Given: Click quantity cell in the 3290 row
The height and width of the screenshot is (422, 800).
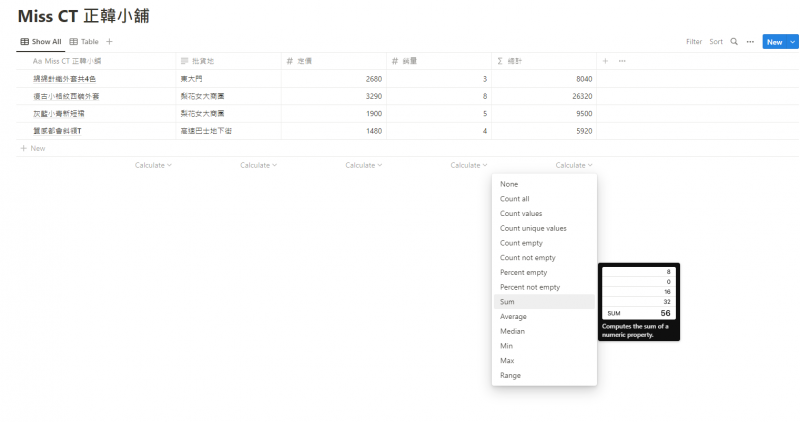Looking at the screenshot, I should click(x=439, y=96).
